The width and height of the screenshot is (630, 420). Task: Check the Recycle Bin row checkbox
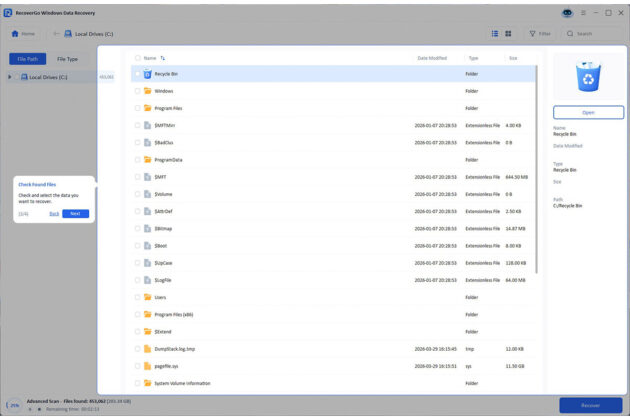pyautogui.click(x=137, y=74)
